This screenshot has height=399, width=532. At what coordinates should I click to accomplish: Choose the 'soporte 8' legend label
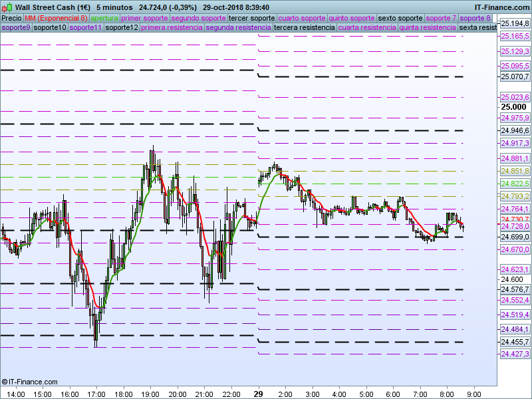[x=475, y=18]
